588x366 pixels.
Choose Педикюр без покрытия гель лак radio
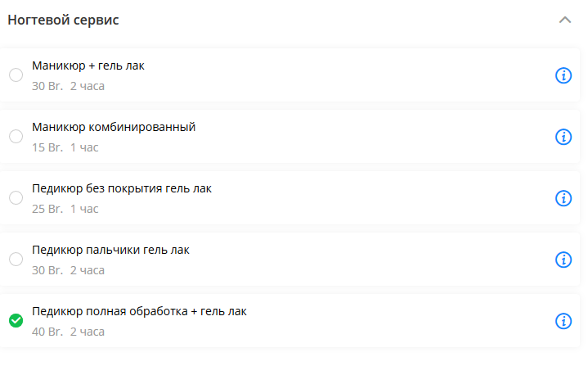(x=16, y=198)
